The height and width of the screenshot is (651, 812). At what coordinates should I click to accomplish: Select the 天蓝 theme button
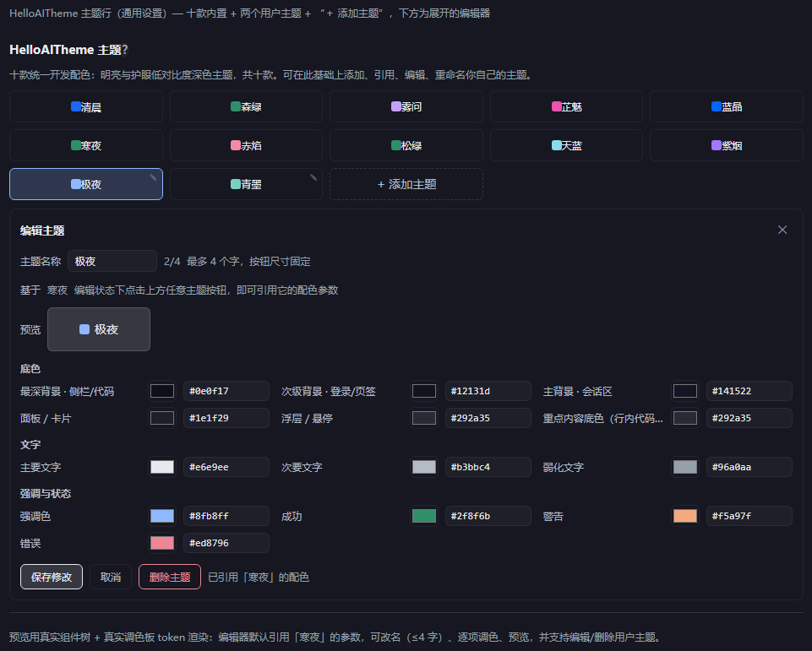pyautogui.click(x=566, y=145)
